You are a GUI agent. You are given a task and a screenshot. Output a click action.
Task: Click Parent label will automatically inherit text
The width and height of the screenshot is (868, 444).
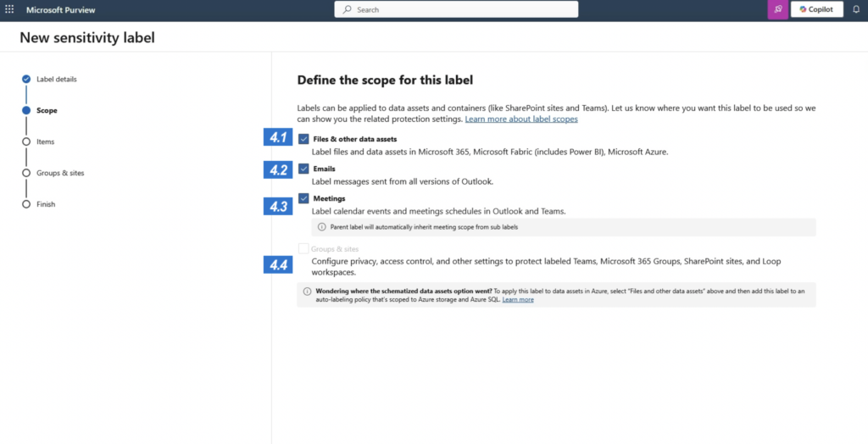point(424,227)
